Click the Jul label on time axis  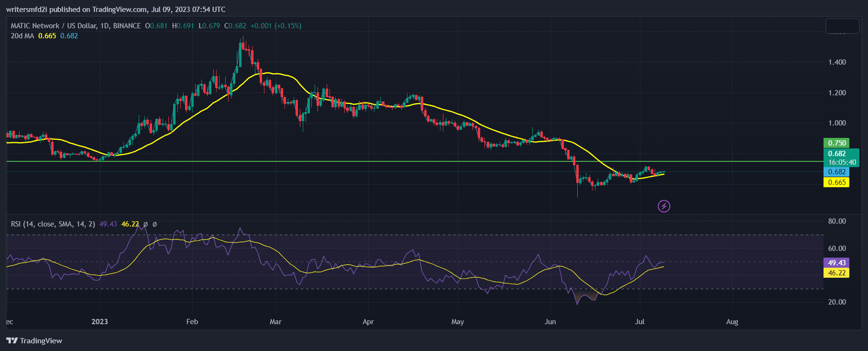coord(639,322)
